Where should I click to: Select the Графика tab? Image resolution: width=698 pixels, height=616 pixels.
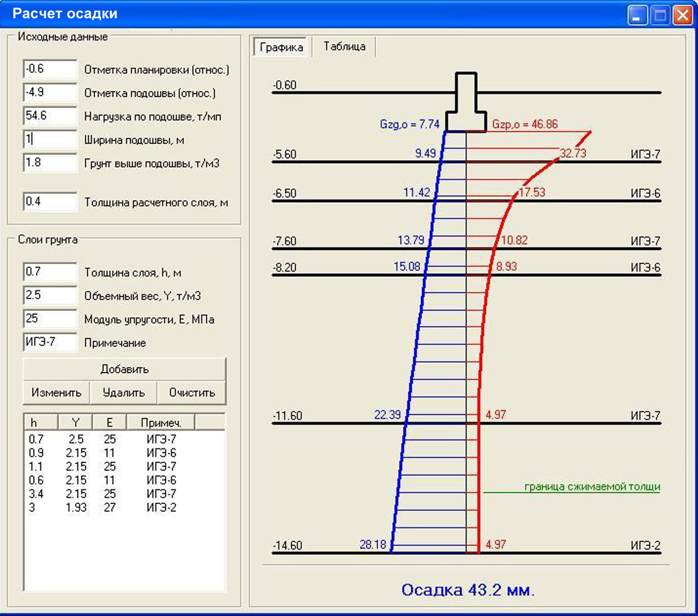tap(282, 47)
